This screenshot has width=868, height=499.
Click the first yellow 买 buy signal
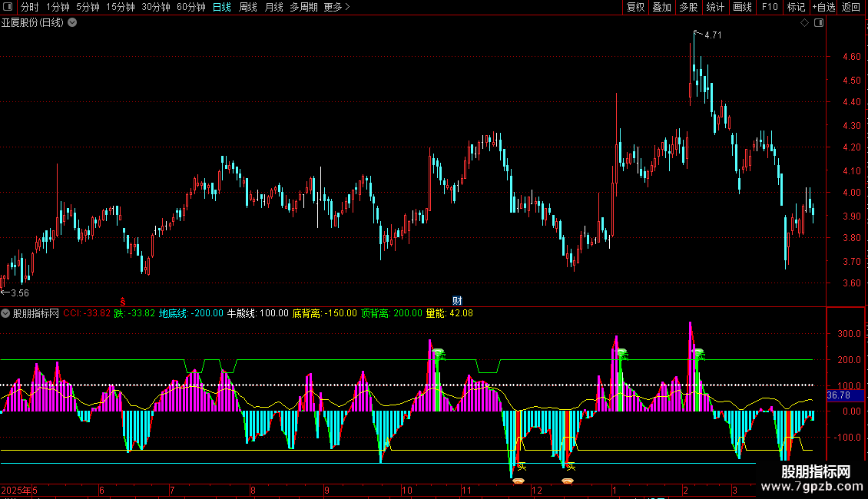click(x=522, y=467)
